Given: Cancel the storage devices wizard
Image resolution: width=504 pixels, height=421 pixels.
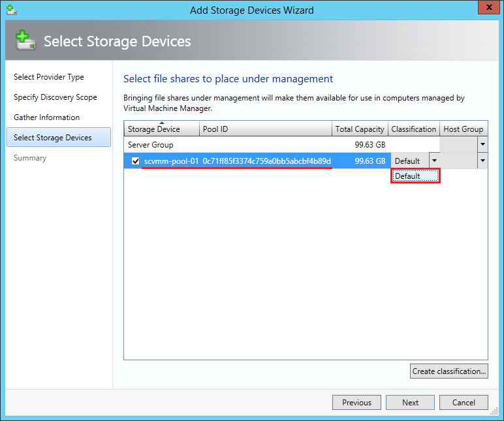Looking at the screenshot, I should coord(464,402).
